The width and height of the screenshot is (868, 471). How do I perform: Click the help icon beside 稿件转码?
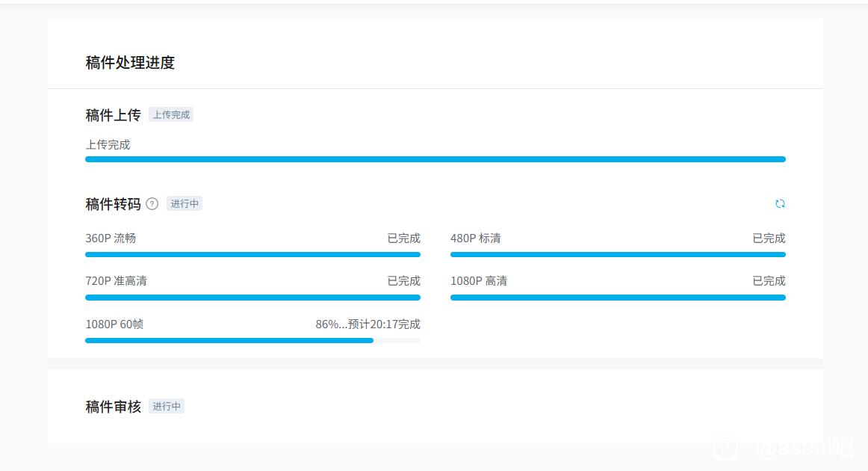click(x=152, y=203)
